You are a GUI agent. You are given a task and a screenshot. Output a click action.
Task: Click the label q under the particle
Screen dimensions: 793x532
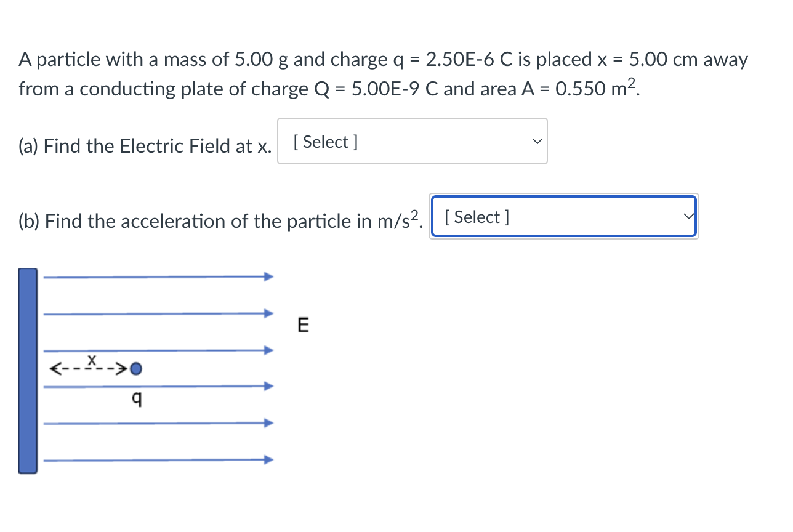click(x=137, y=398)
